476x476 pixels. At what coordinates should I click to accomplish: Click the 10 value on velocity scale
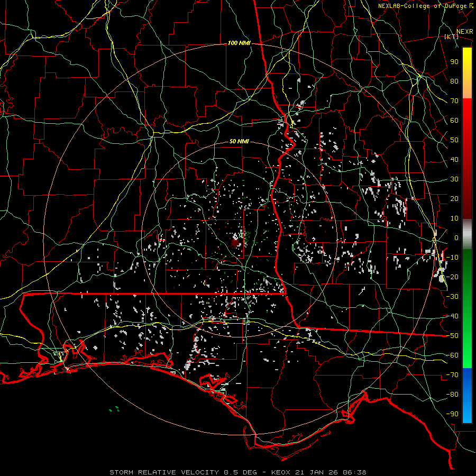coord(454,218)
